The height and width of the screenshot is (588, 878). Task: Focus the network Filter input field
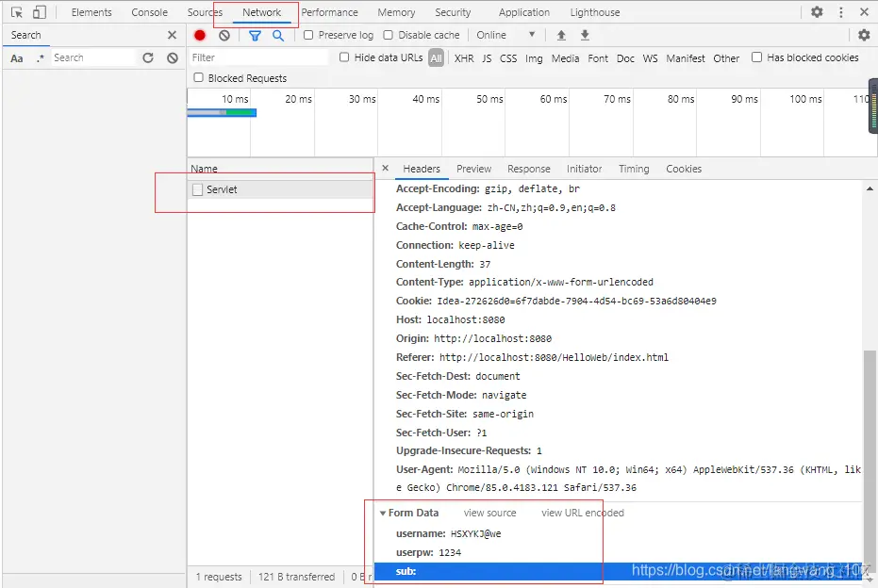click(x=258, y=57)
